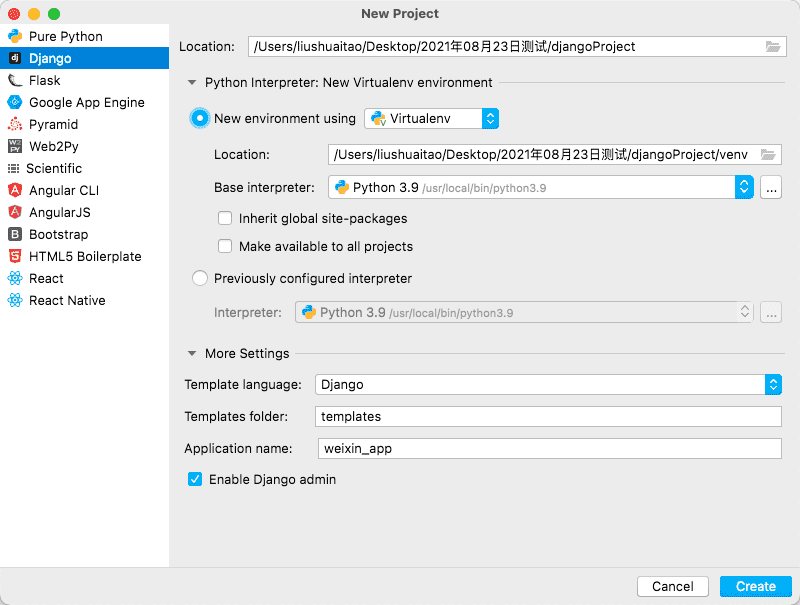Screen dimensions: 800x605
Task: Click the project Location path field
Action: tap(517, 46)
